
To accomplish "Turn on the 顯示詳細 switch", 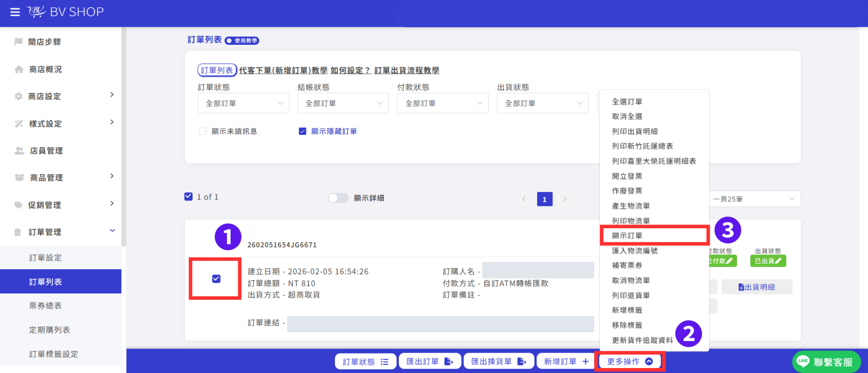I will [338, 198].
